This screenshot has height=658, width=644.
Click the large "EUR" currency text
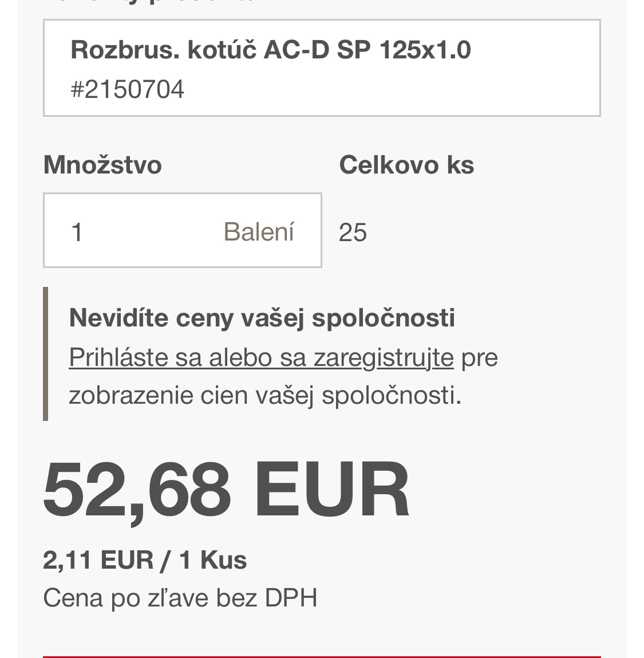(332, 489)
